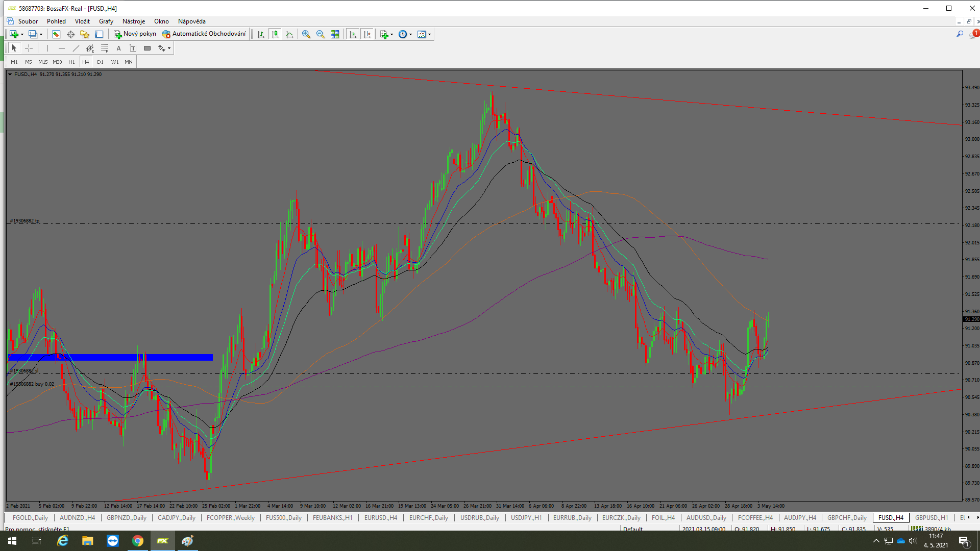The width and height of the screenshot is (980, 551).
Task: Open the Periods clock icon
Action: point(403,34)
